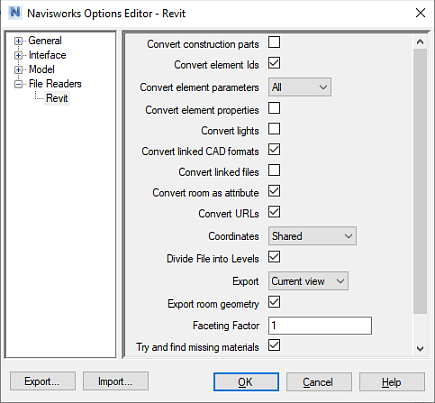Click the scroll up arrow
Viewport: 435px width, 403px height.
pos(420,42)
